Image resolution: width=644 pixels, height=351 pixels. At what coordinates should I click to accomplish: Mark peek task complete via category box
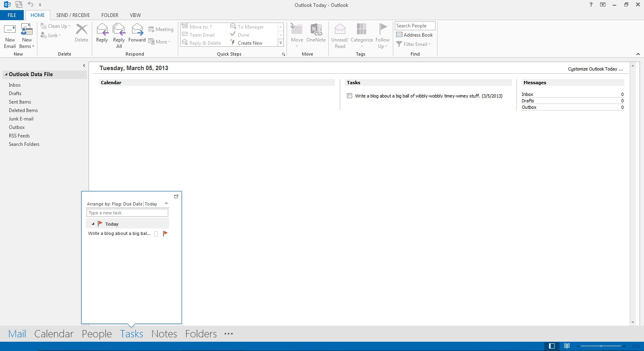click(x=156, y=234)
